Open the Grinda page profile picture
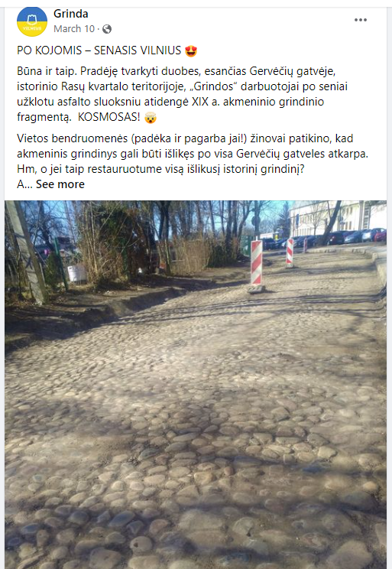 32,21
